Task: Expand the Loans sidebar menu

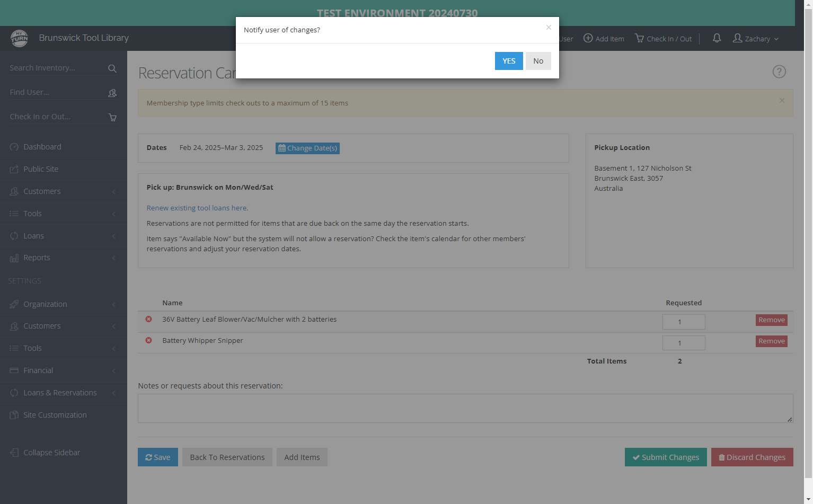Action: point(64,236)
